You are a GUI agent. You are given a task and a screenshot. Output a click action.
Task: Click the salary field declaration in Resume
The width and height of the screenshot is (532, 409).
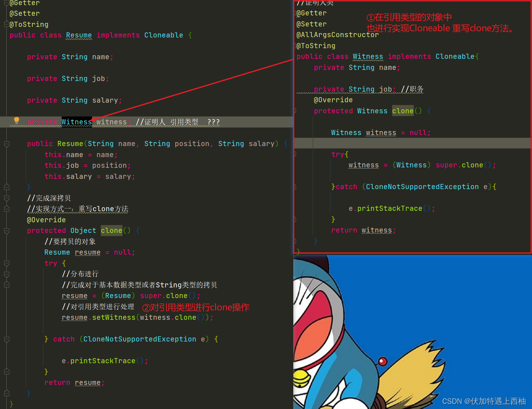pos(74,100)
